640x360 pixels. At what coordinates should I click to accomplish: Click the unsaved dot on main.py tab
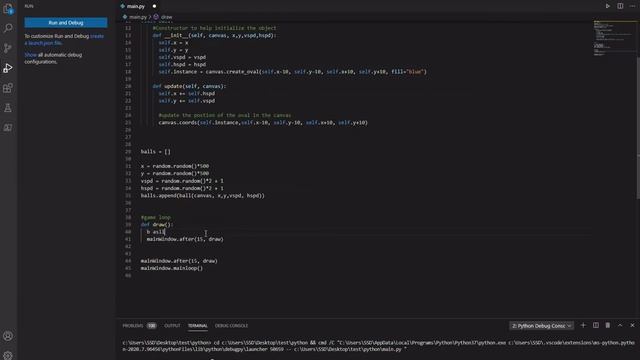(154, 6)
